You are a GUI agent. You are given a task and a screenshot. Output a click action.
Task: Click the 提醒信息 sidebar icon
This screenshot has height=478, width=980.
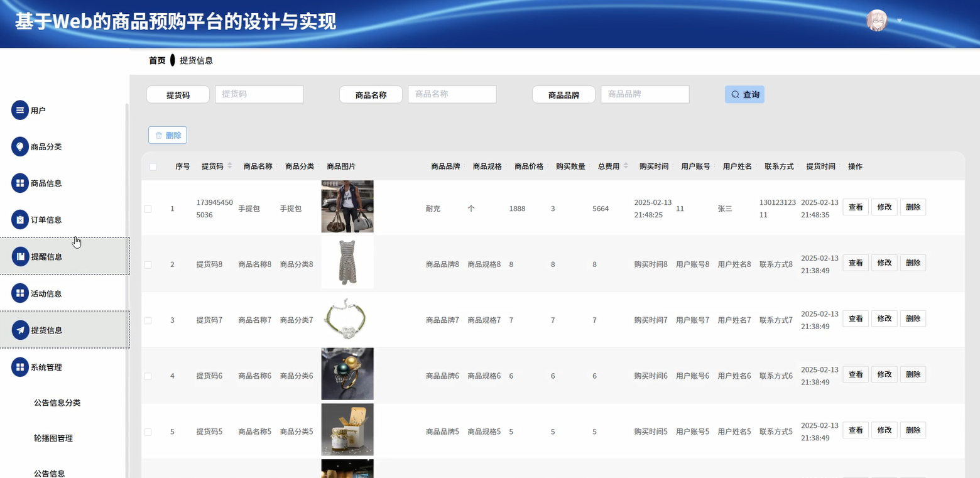point(20,256)
